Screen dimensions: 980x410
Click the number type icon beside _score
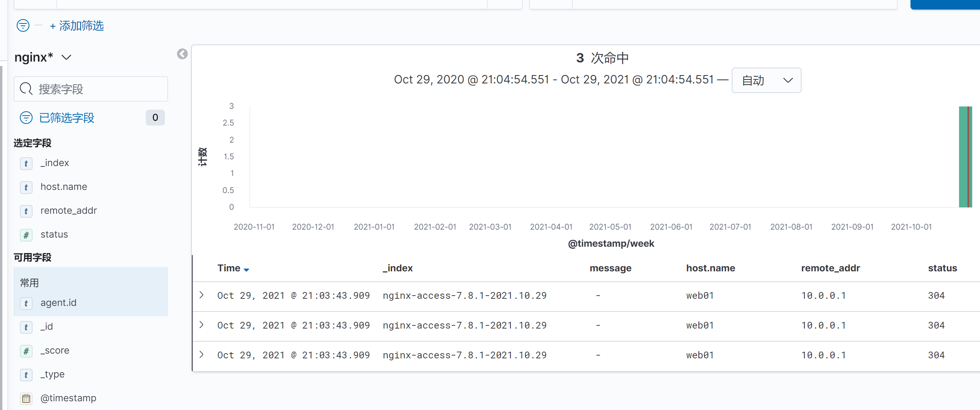tap(26, 351)
